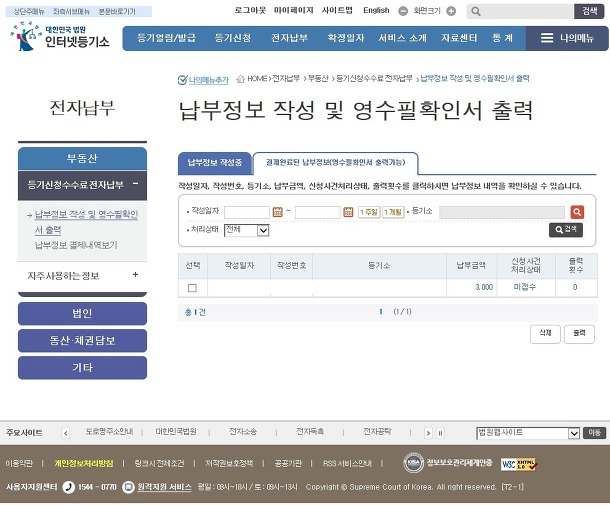Screen dimensions: 610x505
Task: Collapse the 등기신청수수료전자납부 menu
Action: point(135,184)
